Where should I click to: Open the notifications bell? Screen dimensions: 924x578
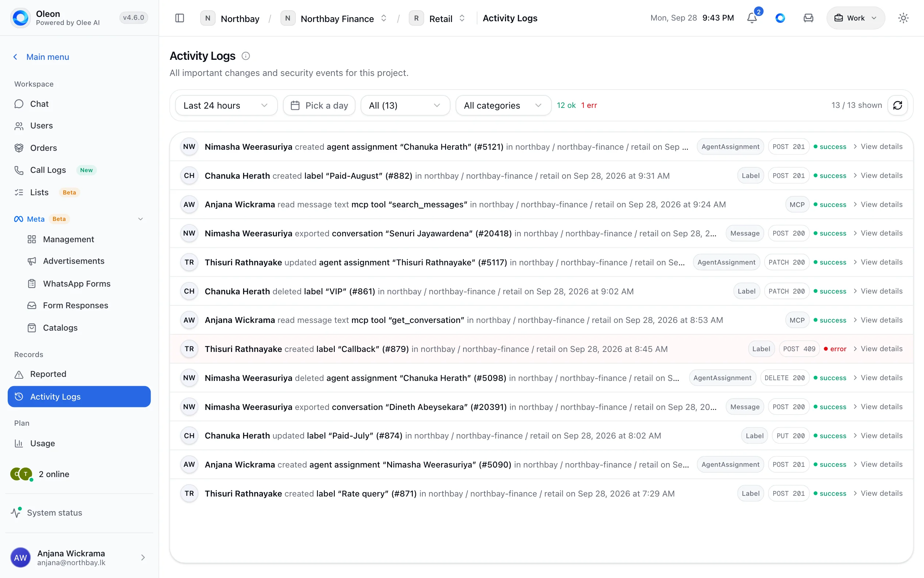point(752,18)
